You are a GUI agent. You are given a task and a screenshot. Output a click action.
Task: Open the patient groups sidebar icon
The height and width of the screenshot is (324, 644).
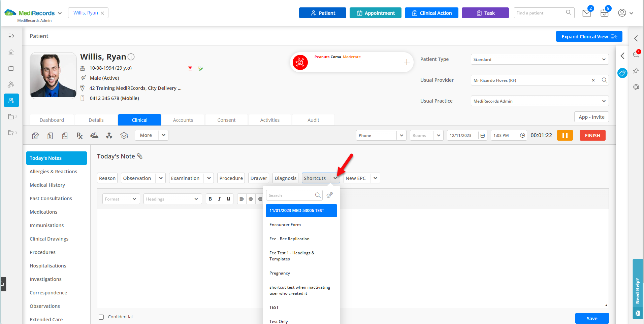pos(11,84)
